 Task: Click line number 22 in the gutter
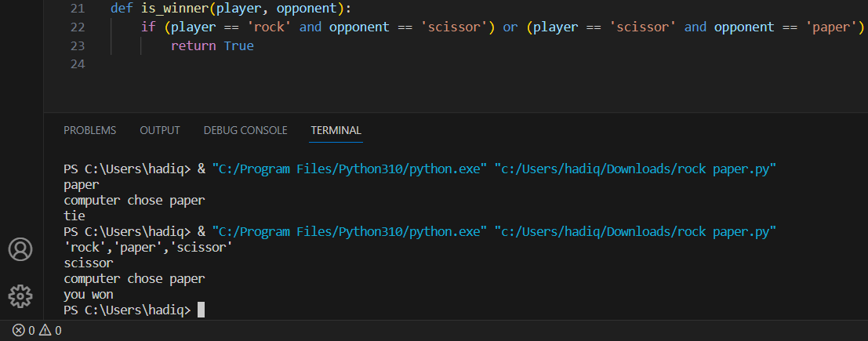[77, 27]
